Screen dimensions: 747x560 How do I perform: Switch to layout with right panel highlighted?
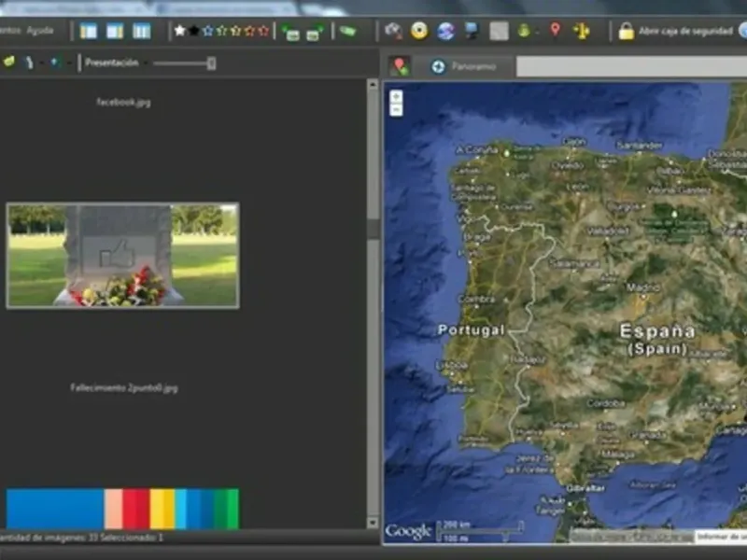coord(115,32)
